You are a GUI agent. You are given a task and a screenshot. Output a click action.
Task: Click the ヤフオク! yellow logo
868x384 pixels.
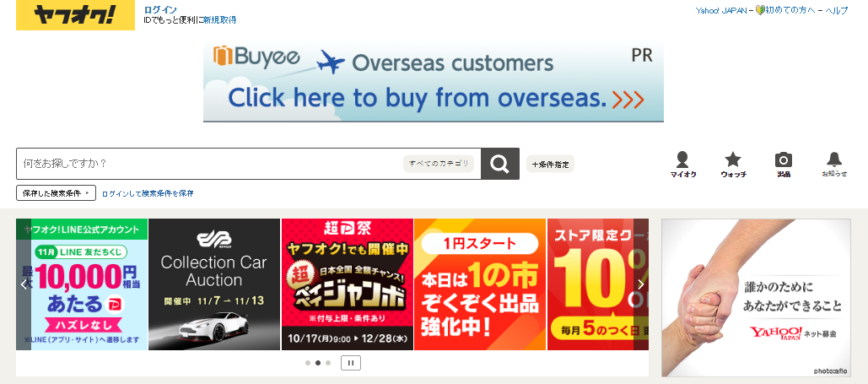75,15
